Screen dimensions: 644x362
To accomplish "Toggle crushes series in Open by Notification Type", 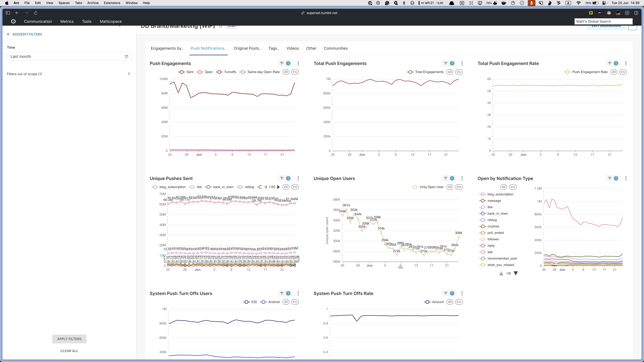I will pos(489,226).
